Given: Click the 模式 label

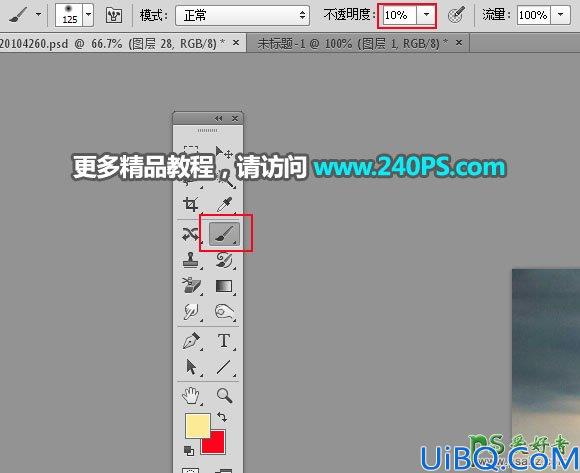Looking at the screenshot, I should [x=153, y=15].
